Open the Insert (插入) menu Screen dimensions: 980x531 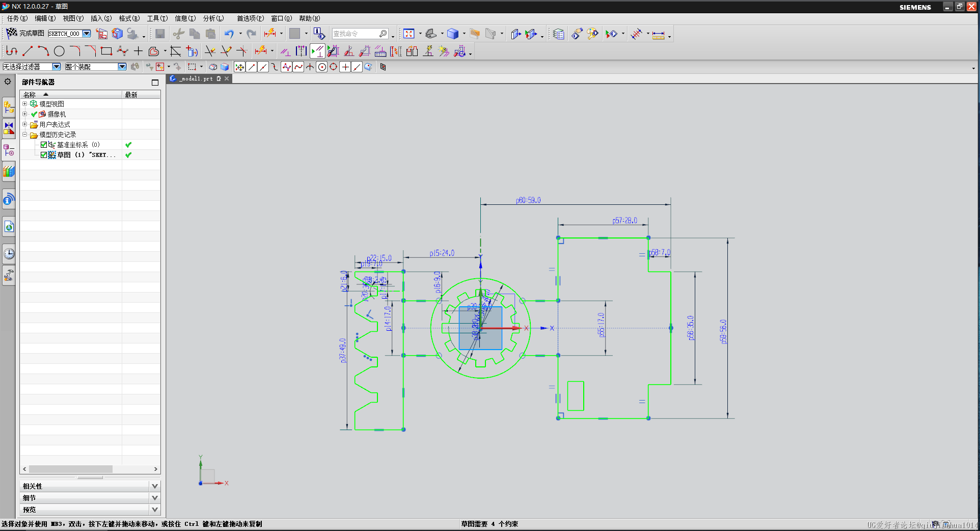click(x=101, y=18)
